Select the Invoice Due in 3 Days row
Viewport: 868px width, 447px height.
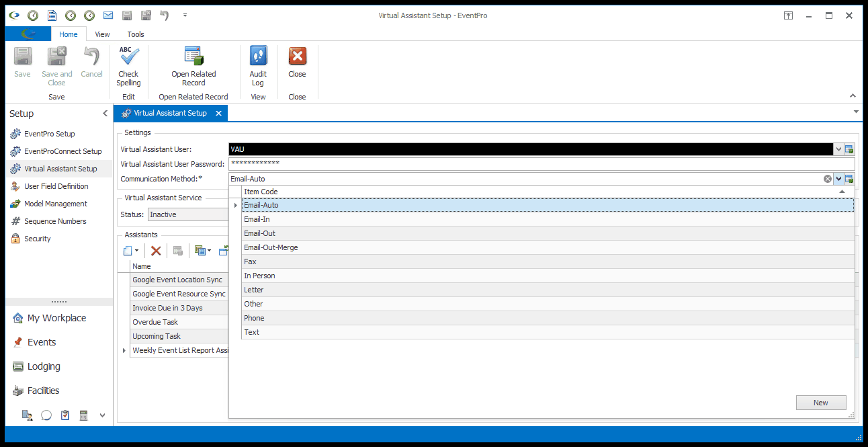coord(179,308)
